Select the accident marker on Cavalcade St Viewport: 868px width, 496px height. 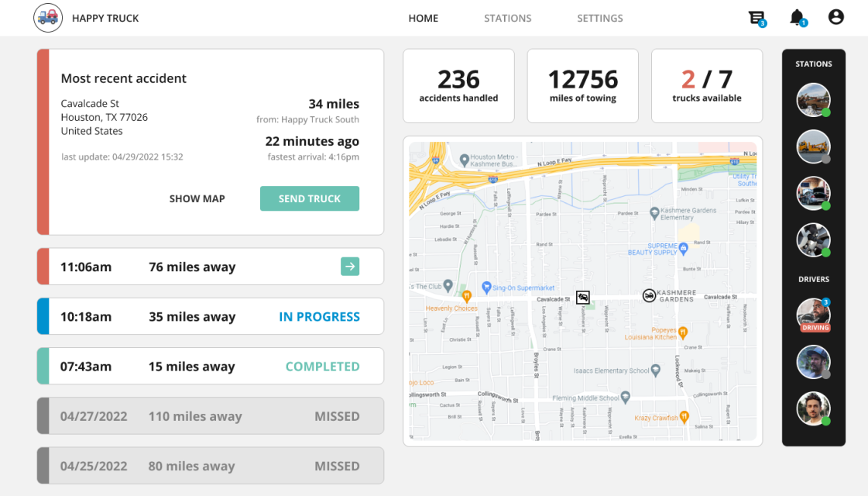pos(583,297)
